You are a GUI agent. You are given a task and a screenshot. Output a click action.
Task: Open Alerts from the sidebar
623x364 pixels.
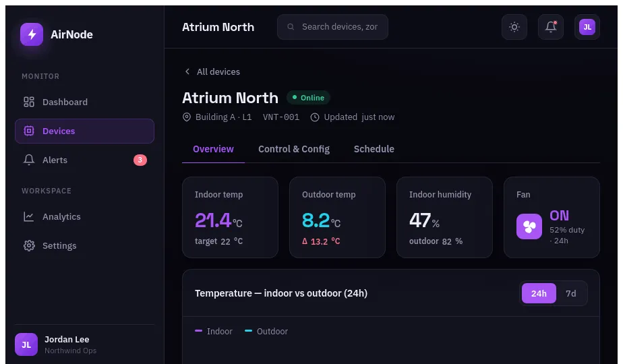[85, 160]
